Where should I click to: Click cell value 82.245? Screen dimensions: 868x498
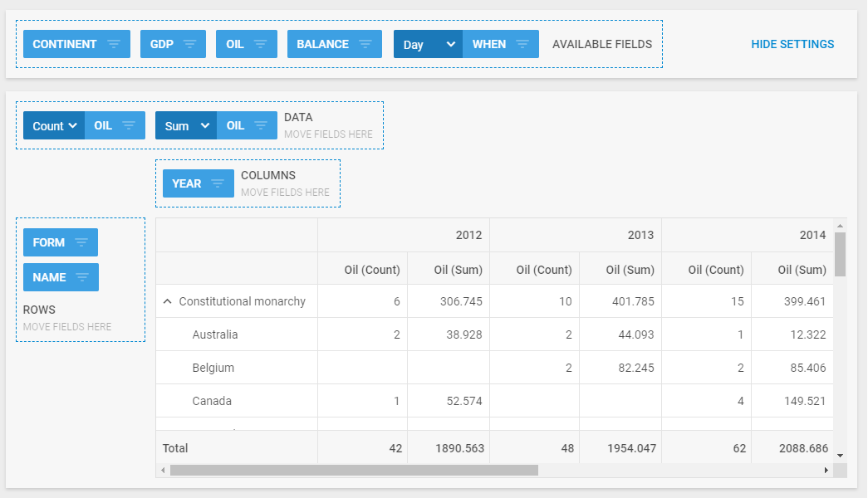click(x=636, y=368)
